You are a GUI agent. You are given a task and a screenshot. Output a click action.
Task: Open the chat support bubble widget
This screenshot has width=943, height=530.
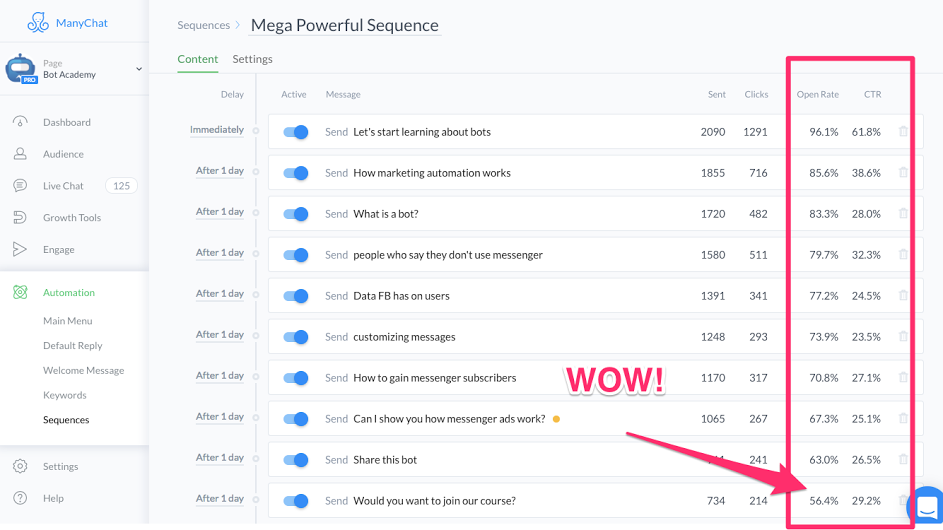926,506
